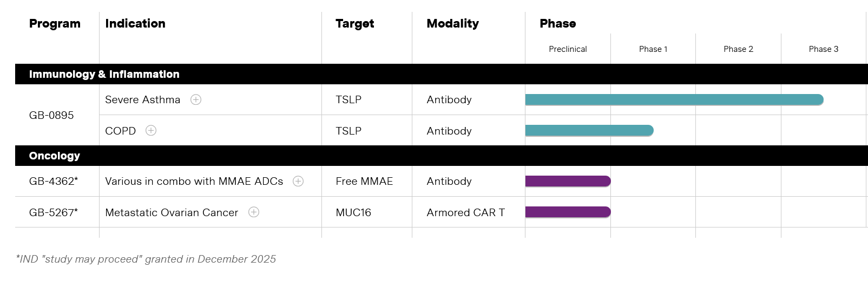
Task: Click the COPD teal progress bar
Action: coord(589,130)
